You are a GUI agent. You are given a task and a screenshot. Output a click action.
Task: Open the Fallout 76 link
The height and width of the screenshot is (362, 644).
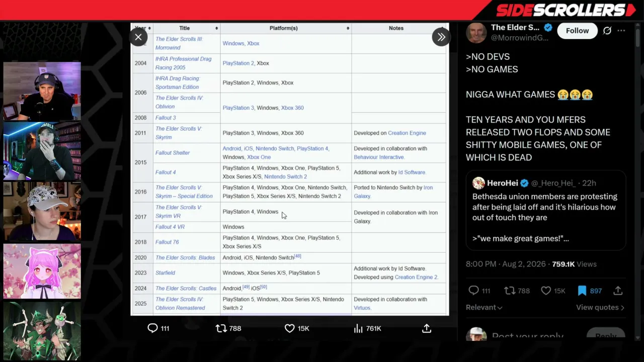(167, 242)
